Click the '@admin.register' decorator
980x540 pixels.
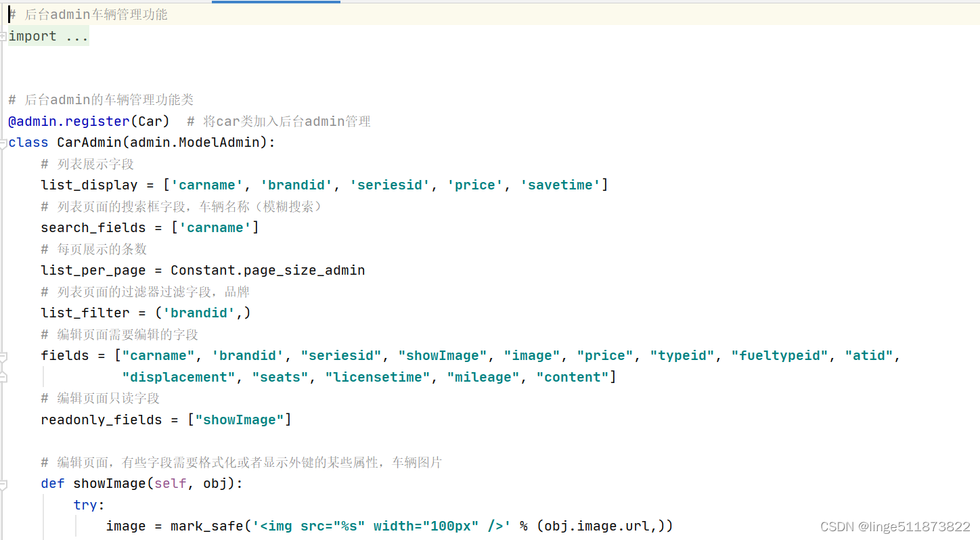[x=69, y=122]
